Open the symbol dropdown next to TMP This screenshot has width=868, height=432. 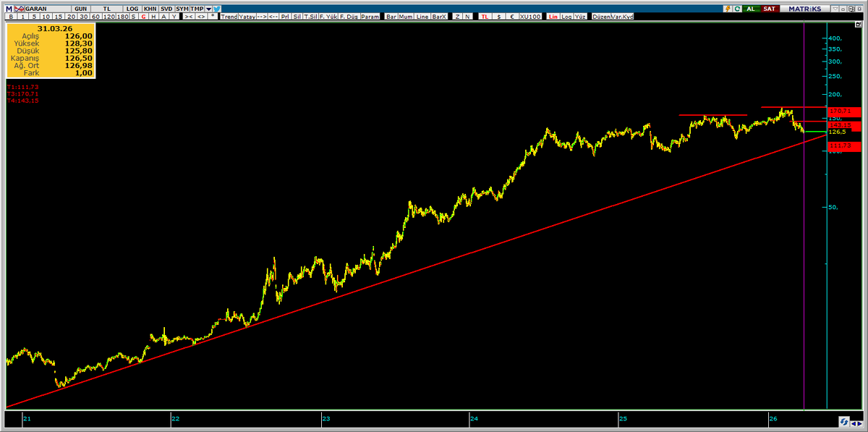[208, 7]
